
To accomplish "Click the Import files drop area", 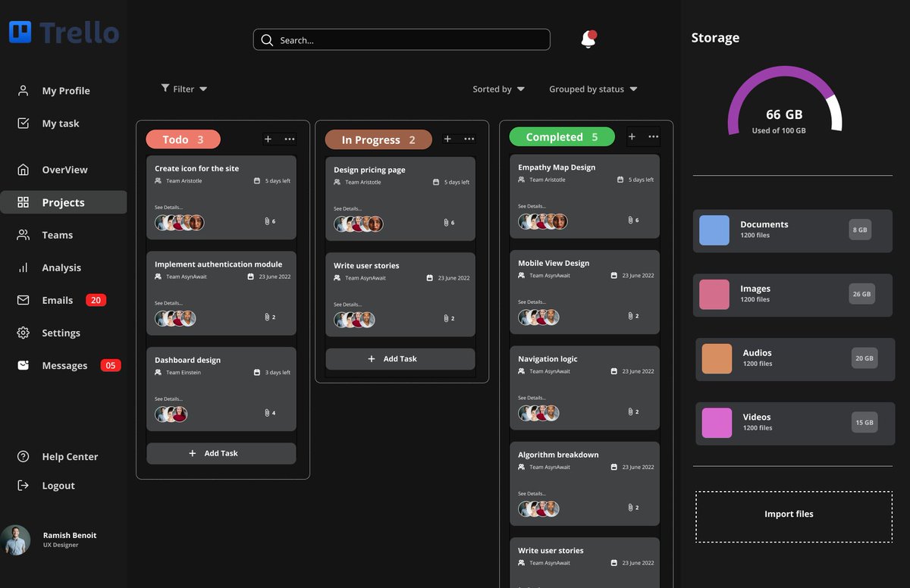I will coord(794,517).
